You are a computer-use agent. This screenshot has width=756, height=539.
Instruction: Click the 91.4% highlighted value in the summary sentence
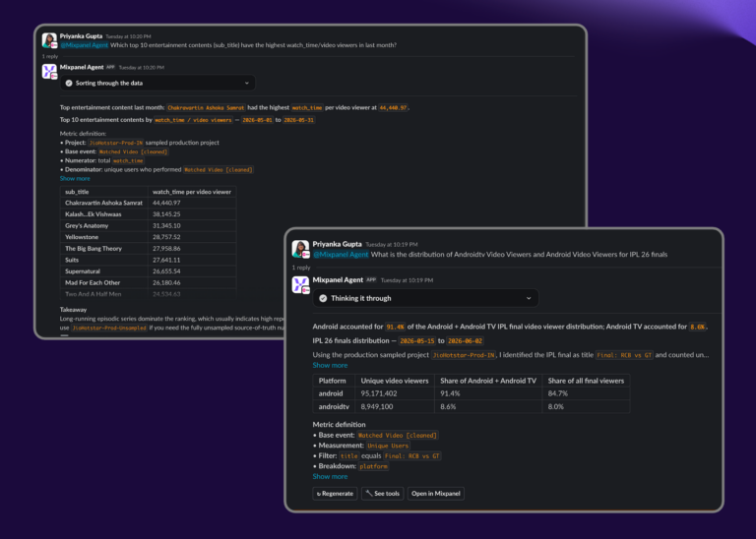[x=395, y=327]
